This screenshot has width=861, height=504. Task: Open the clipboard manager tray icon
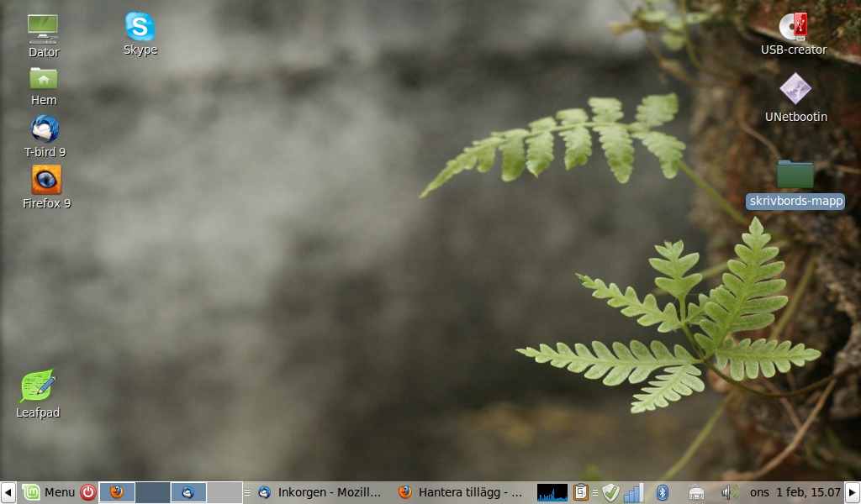(x=581, y=492)
